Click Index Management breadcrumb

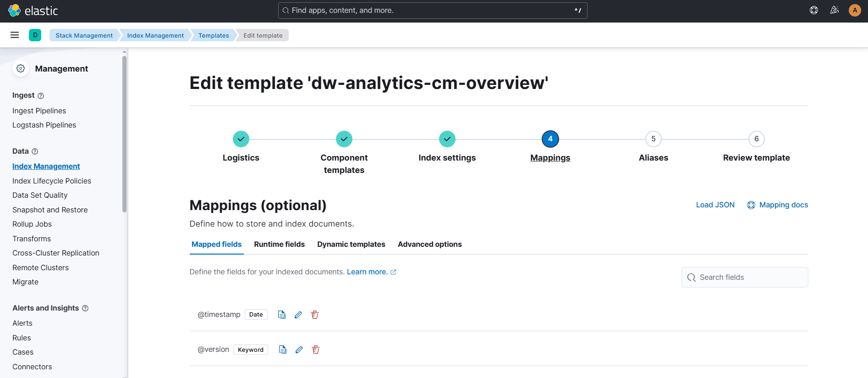(x=155, y=35)
